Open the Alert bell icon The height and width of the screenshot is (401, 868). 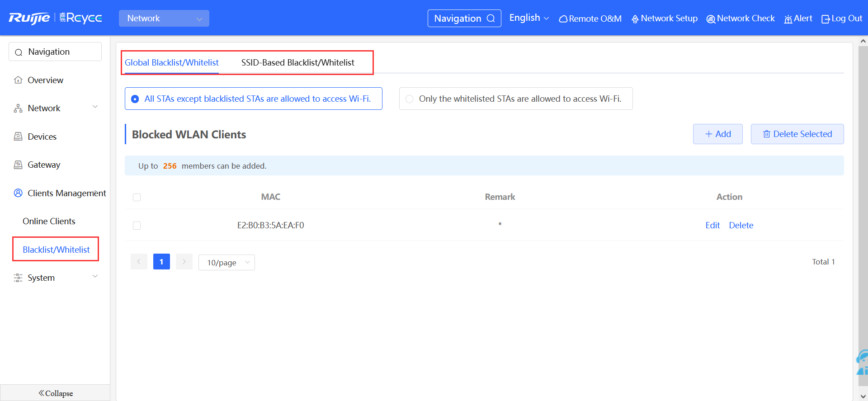pyautogui.click(x=788, y=19)
